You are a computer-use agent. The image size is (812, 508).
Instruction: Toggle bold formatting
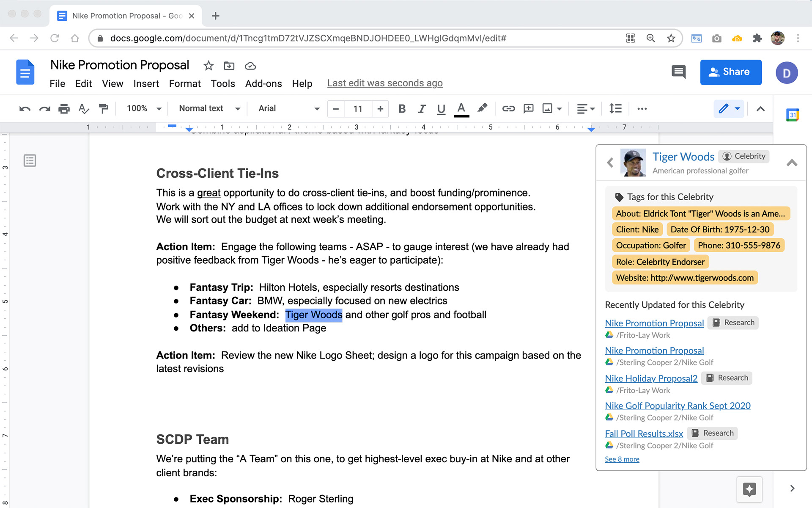click(x=402, y=109)
